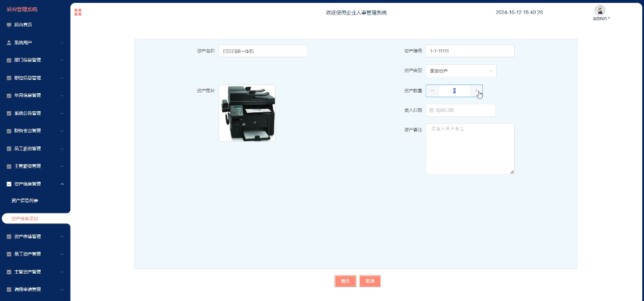Expand the 部门信息管理 chevron
This screenshot has height=301, width=644.
(62, 60)
